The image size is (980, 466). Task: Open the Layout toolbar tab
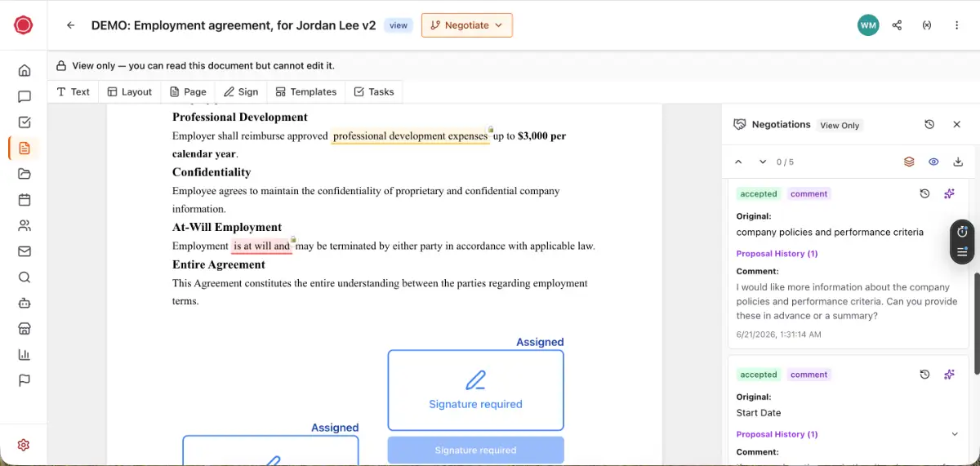[x=130, y=92]
